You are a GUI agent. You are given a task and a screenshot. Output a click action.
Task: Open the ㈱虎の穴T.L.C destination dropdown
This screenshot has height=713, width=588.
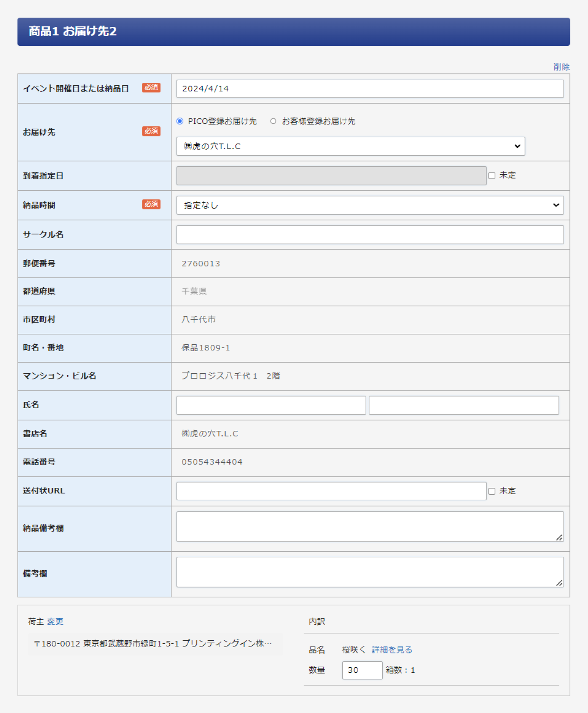(x=351, y=146)
